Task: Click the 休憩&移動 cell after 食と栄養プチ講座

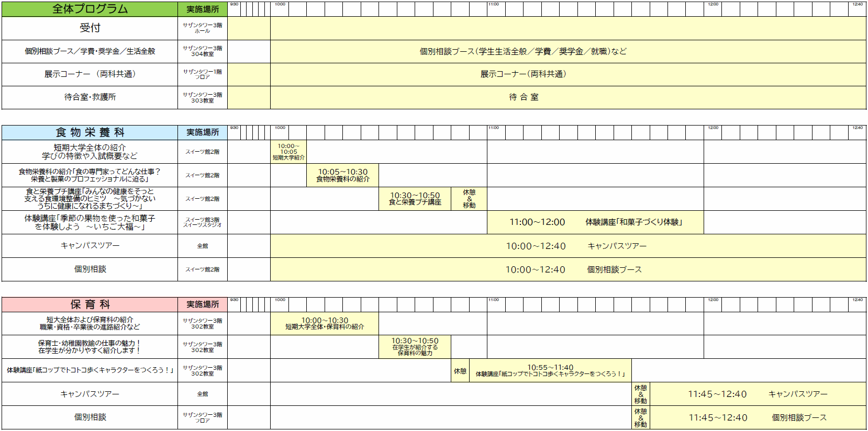Action: 469,199
